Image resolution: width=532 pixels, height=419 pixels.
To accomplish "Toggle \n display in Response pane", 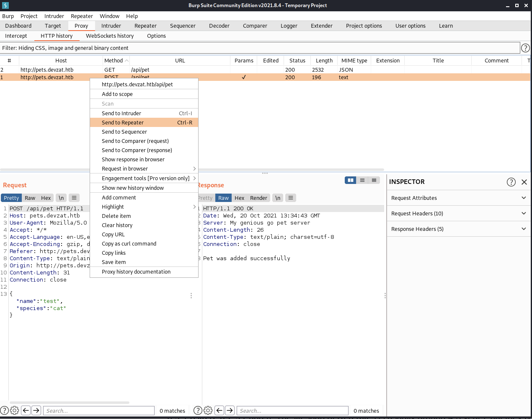I will 278,198.
